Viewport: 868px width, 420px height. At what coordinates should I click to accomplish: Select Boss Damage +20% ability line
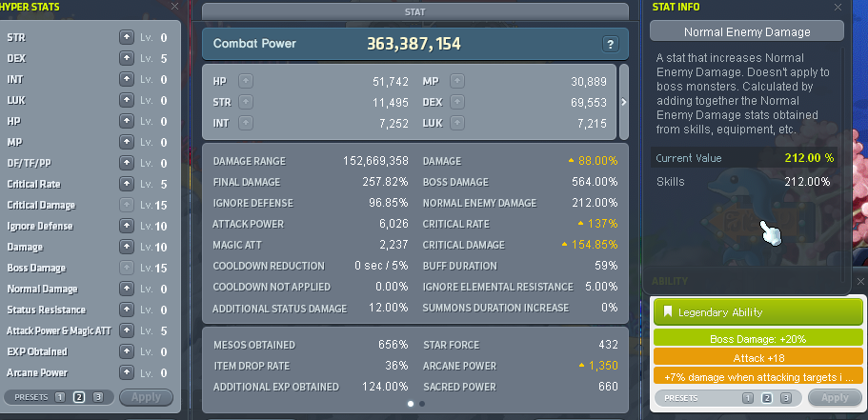(757, 339)
